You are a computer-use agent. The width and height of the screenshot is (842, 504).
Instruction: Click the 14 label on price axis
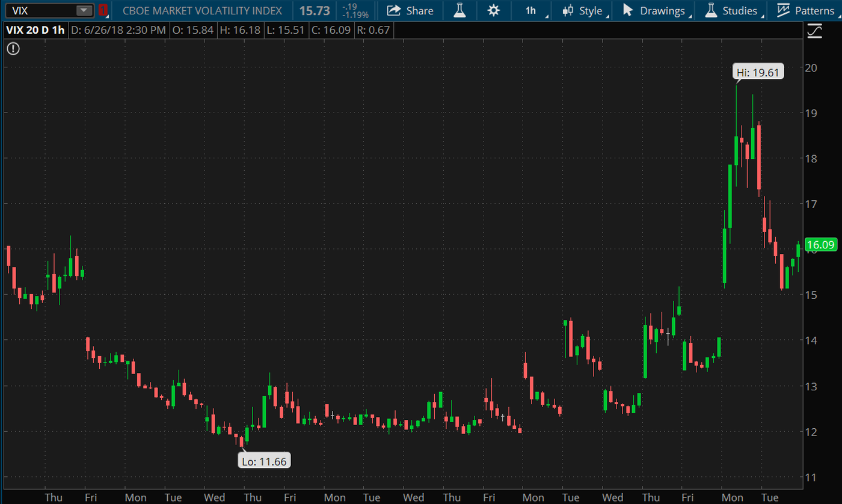click(x=811, y=340)
